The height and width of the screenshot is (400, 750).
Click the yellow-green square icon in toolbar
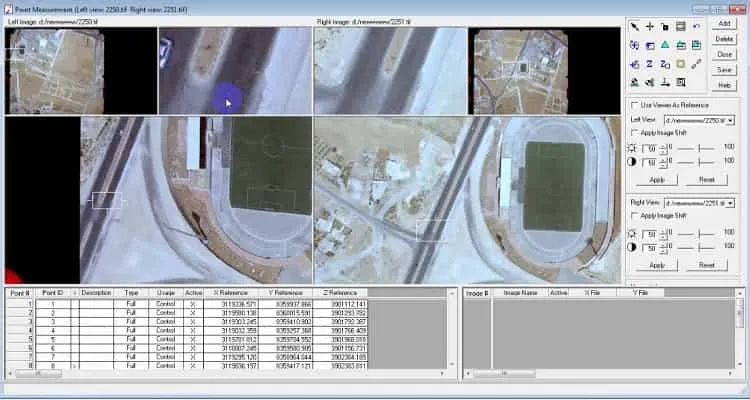(x=681, y=64)
